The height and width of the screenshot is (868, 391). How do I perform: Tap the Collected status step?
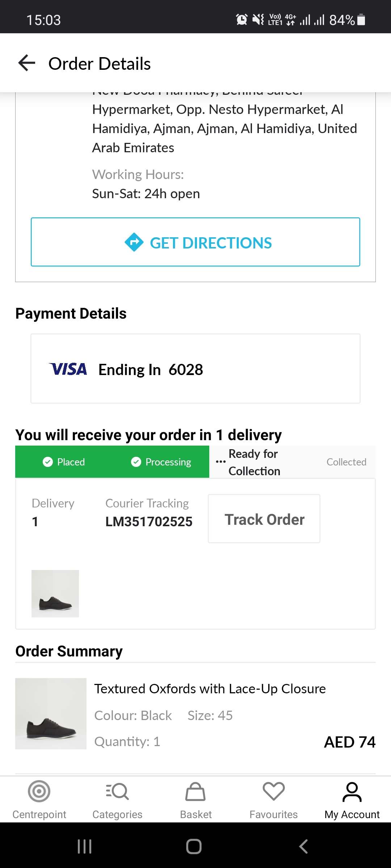346,462
